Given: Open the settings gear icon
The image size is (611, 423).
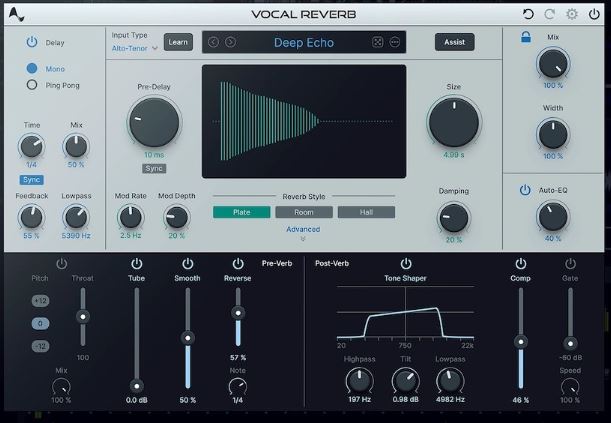Looking at the screenshot, I should coord(572,14).
